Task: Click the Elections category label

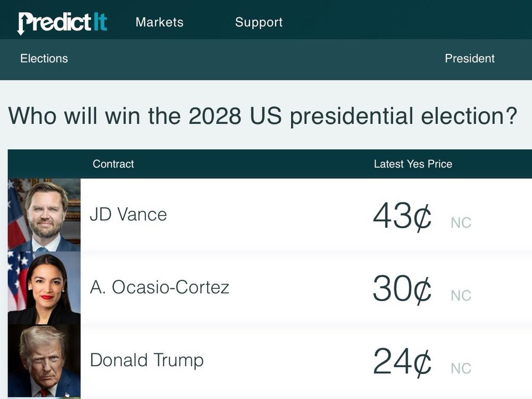Action: tap(44, 59)
